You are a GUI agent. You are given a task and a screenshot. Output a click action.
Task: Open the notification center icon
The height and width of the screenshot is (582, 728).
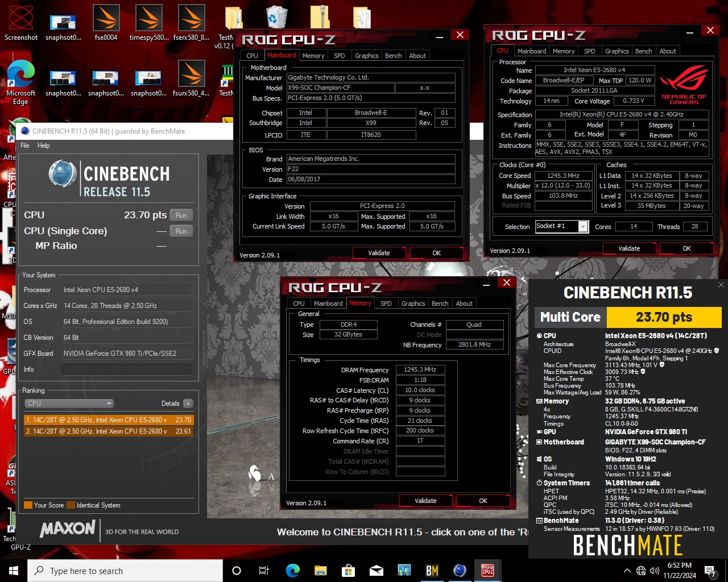click(x=710, y=571)
